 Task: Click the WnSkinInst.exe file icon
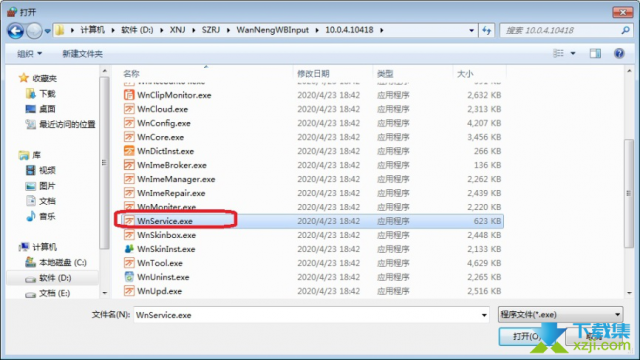[129, 249]
